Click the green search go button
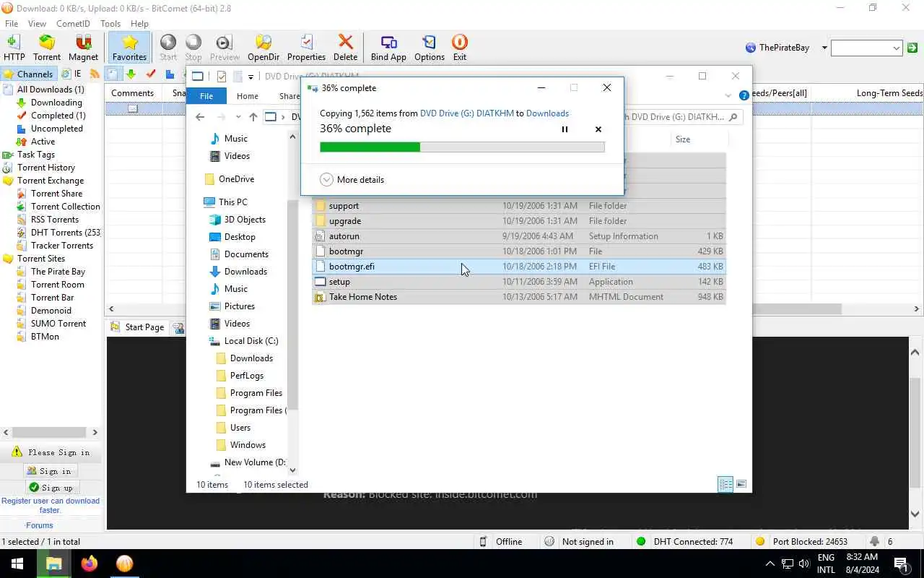 (912, 48)
